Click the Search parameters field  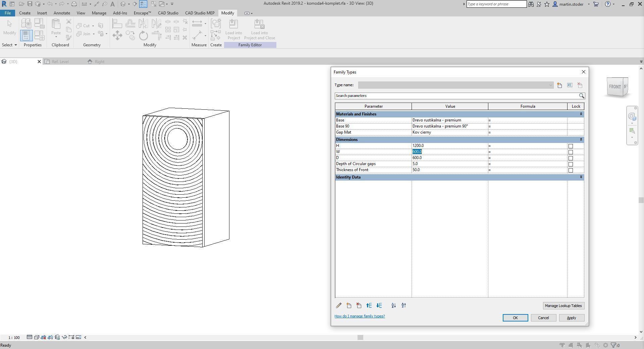[436, 96]
